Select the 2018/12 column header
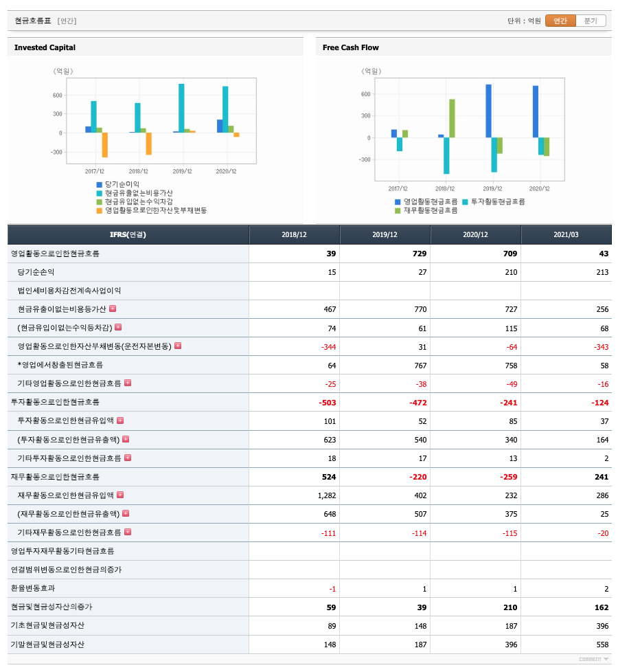This screenshot has width=618, height=672. coord(294,234)
